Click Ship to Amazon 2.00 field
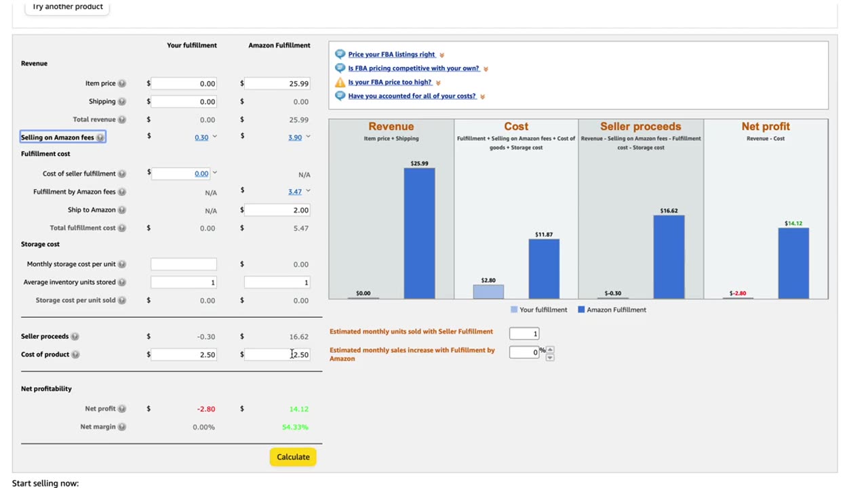Screen dimensions: 868x488 277,210
